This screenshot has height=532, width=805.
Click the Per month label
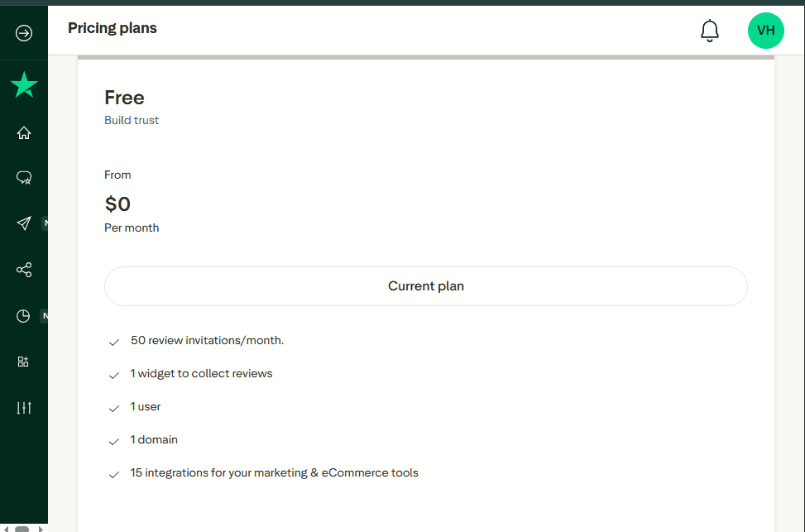tap(132, 228)
